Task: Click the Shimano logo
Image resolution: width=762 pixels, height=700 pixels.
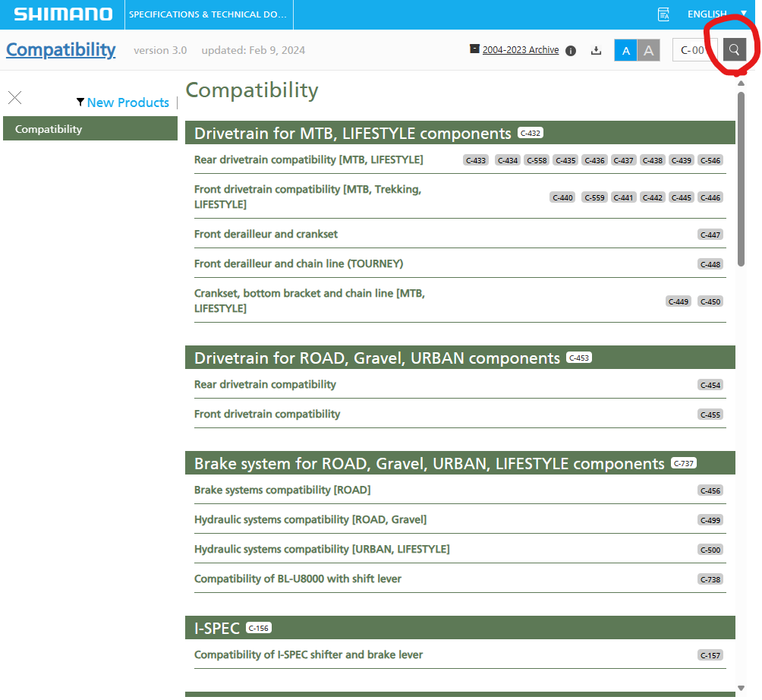Action: tap(63, 14)
